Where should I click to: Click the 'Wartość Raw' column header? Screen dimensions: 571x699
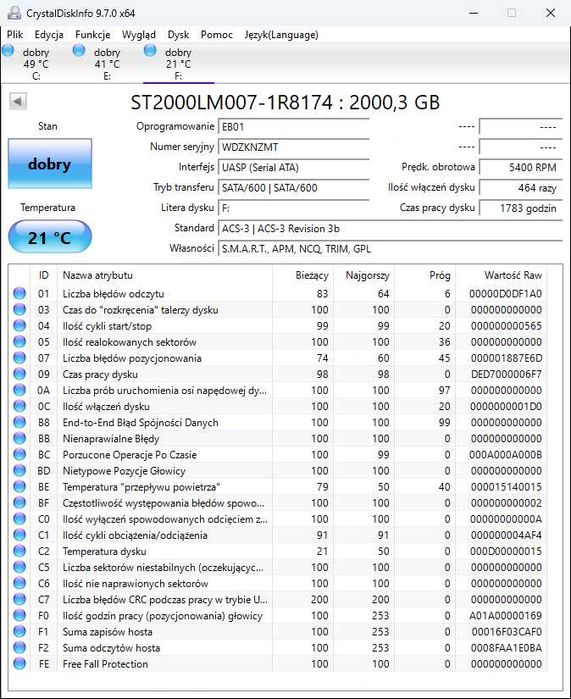click(501, 275)
